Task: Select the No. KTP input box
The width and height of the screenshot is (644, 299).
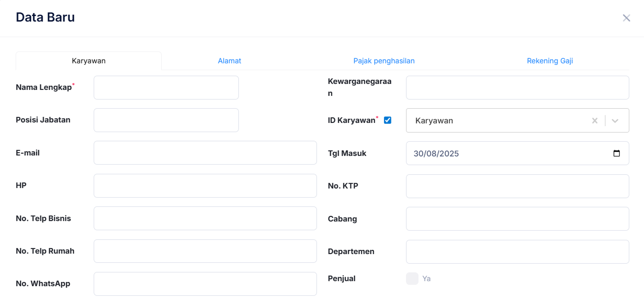Action: (x=517, y=186)
